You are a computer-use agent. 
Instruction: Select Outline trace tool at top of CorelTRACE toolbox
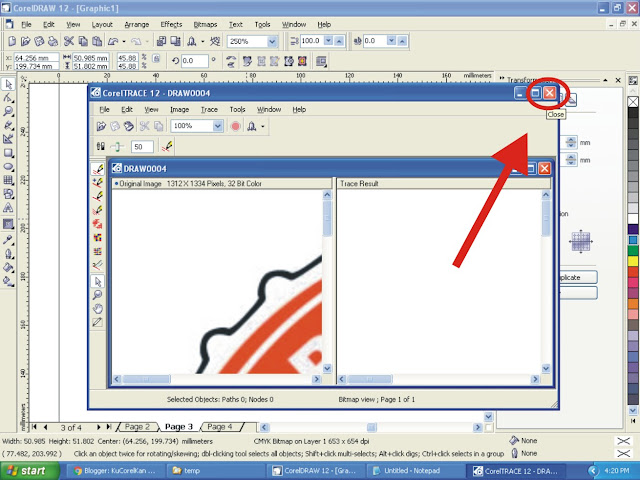(x=98, y=169)
